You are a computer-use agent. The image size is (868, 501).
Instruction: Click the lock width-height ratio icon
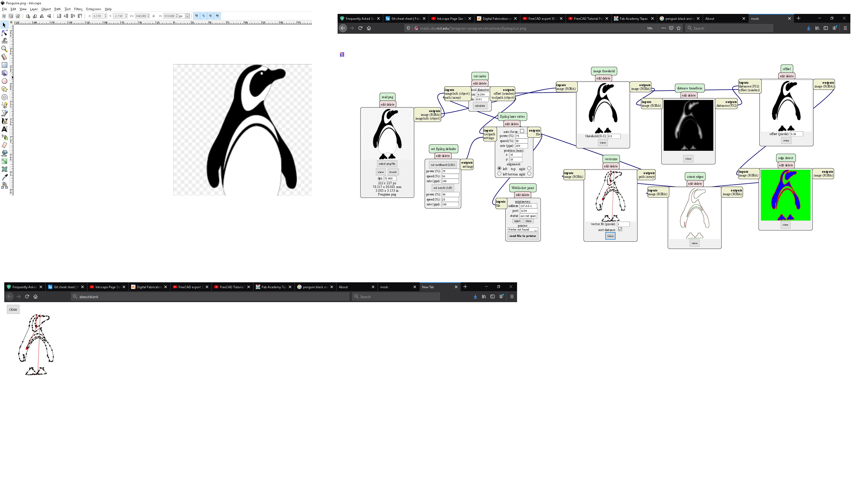(x=154, y=16)
